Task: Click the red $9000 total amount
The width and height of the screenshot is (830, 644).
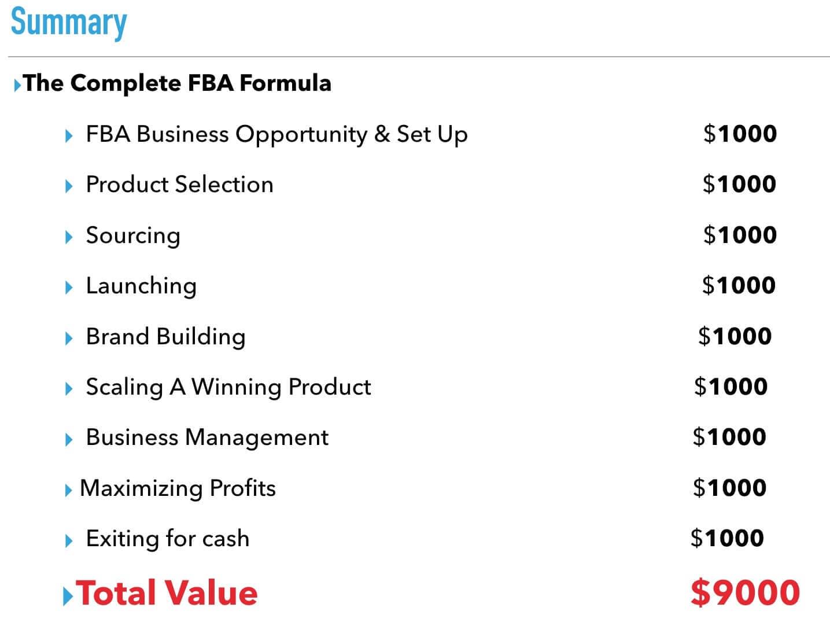Action: pyautogui.click(x=745, y=593)
